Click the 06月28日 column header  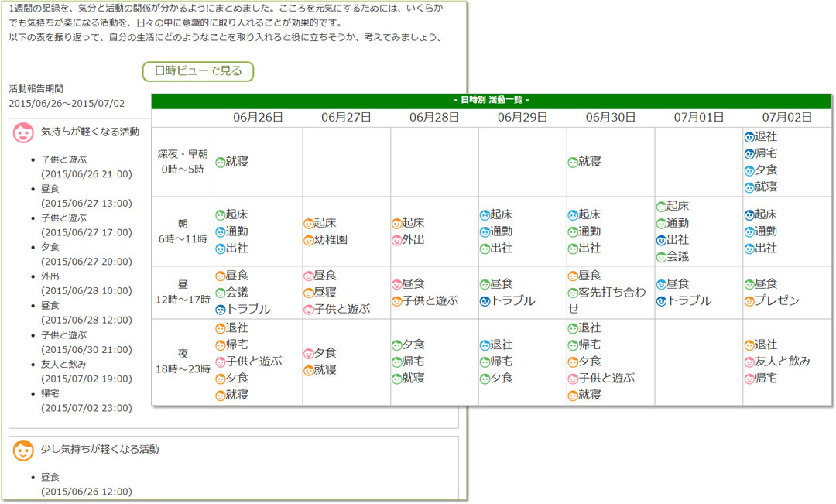tap(434, 118)
